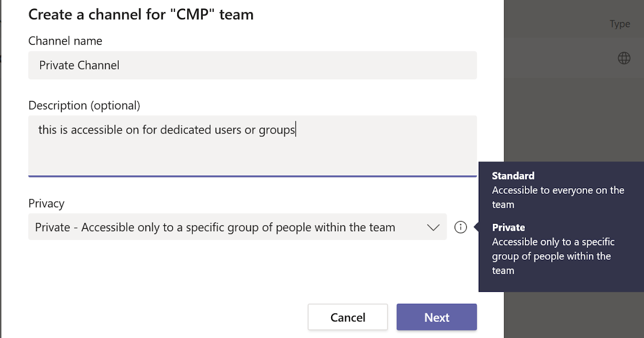This screenshot has width=644, height=338.
Task: Click the globe icon under Type
Action: [624, 58]
